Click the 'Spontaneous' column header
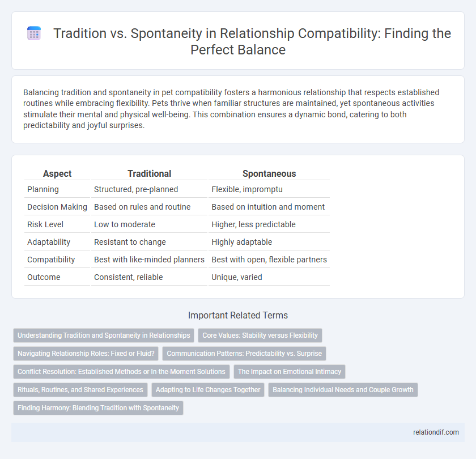The width and height of the screenshot is (476, 459). (269, 174)
